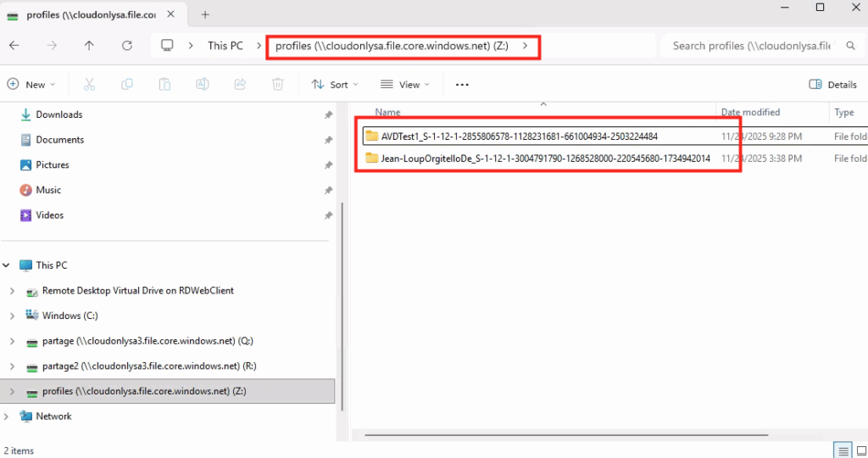Image resolution: width=868 pixels, height=458 pixels.
Task: Open the View dropdown menu
Action: [x=405, y=84]
